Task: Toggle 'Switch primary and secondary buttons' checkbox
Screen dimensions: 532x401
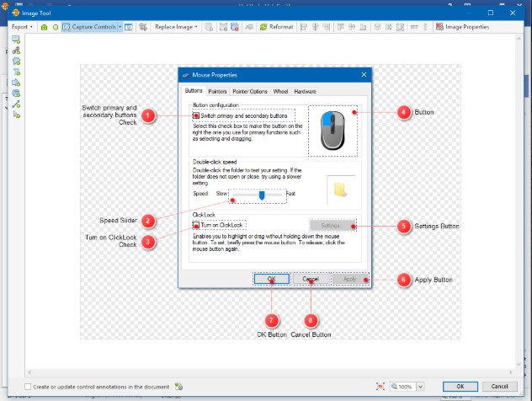Action: 197,115
